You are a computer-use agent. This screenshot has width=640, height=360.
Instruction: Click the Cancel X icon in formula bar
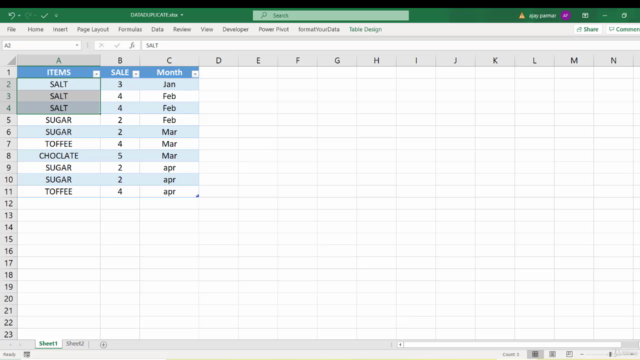101,45
